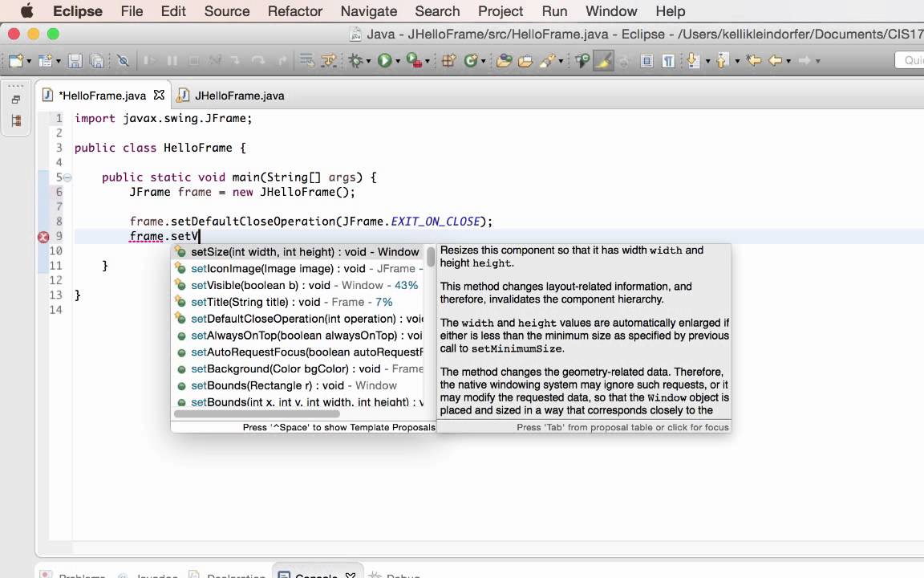This screenshot has width=924, height=578.
Task: Open the Package Explorer icon in left sidebar
Action: click(x=16, y=121)
